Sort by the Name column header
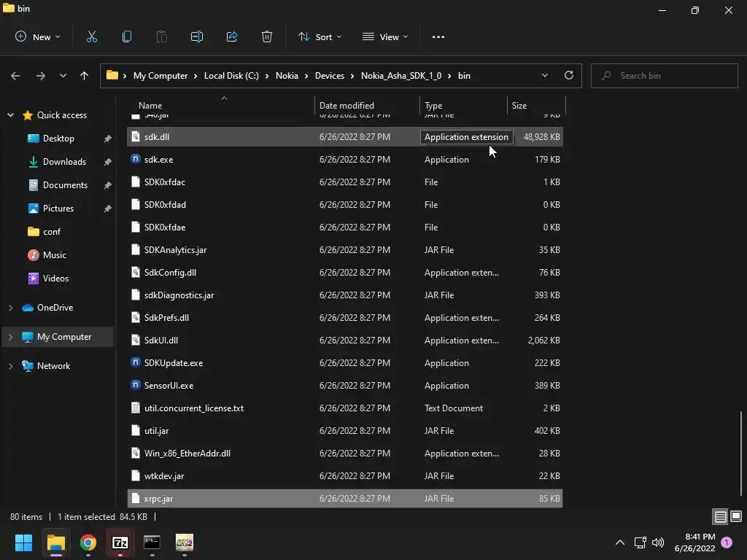Viewport: 747px width, 560px height. tap(150, 105)
